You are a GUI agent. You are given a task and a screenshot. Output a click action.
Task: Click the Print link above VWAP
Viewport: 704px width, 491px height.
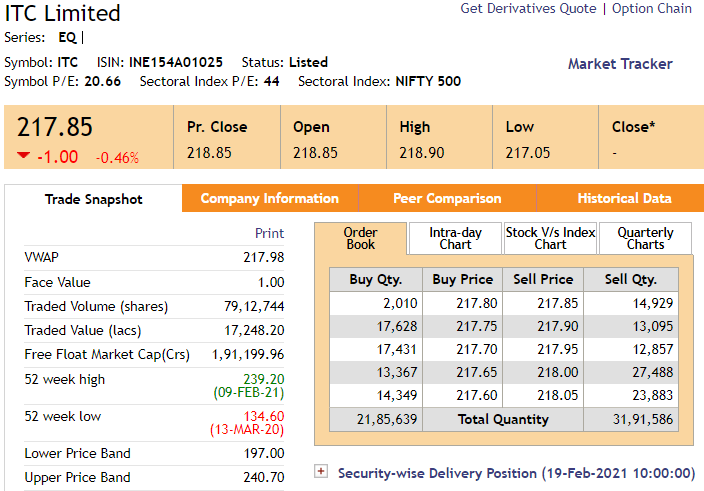[269, 233]
